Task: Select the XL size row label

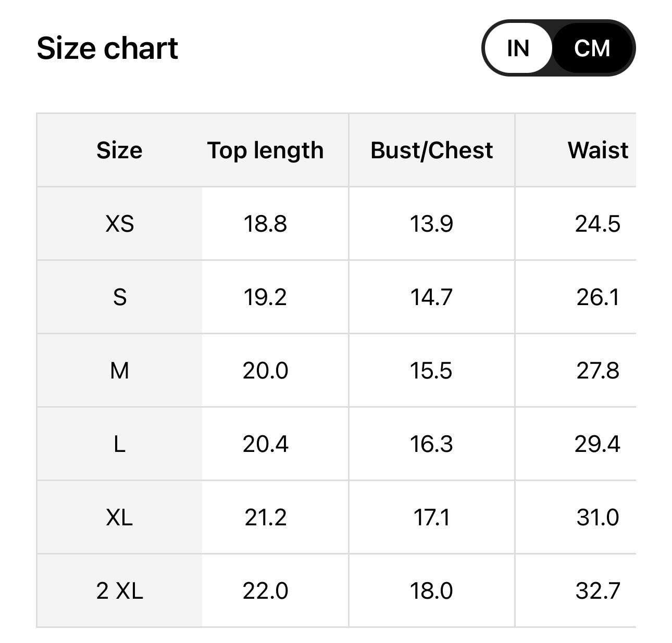Action: pyautogui.click(x=119, y=518)
